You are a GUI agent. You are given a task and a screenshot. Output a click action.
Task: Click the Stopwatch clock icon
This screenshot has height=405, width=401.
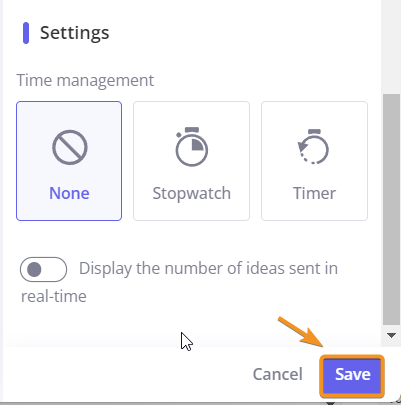coord(192,147)
